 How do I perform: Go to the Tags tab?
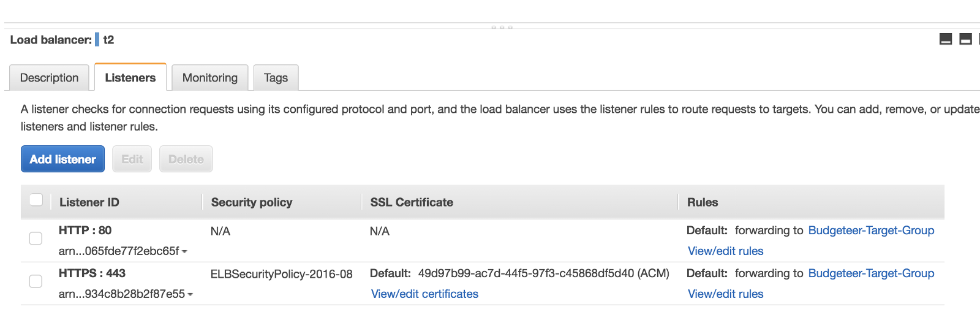click(x=276, y=78)
